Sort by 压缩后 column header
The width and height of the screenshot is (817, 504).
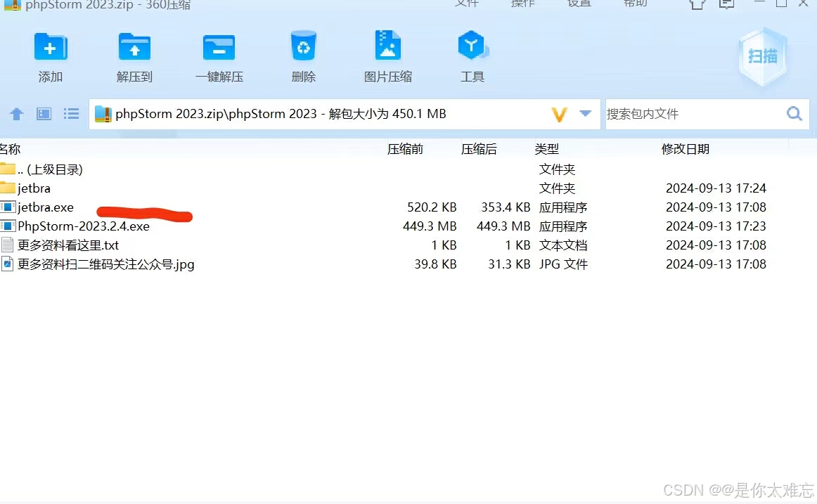479,149
